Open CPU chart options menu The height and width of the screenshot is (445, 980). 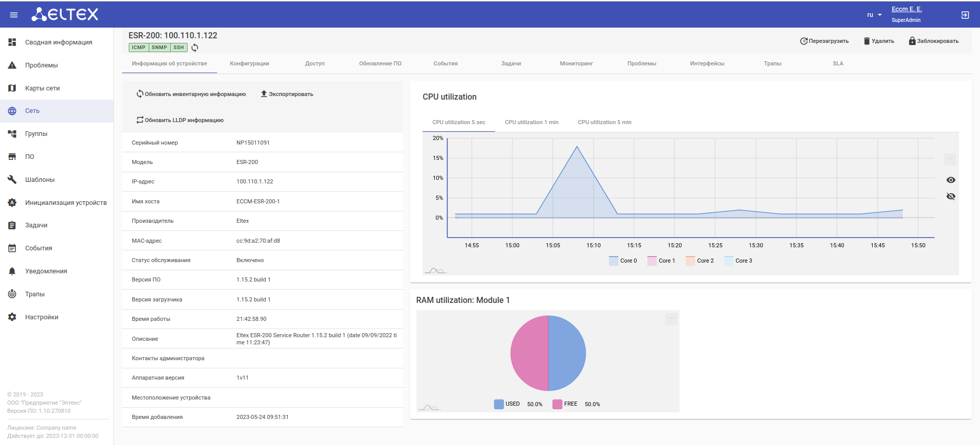click(950, 159)
